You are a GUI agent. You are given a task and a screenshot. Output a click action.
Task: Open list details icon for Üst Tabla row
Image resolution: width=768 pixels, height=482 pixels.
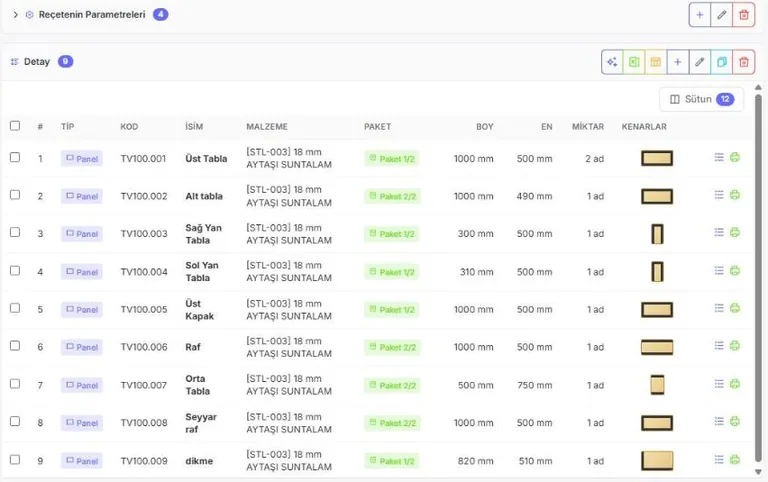tap(719, 157)
